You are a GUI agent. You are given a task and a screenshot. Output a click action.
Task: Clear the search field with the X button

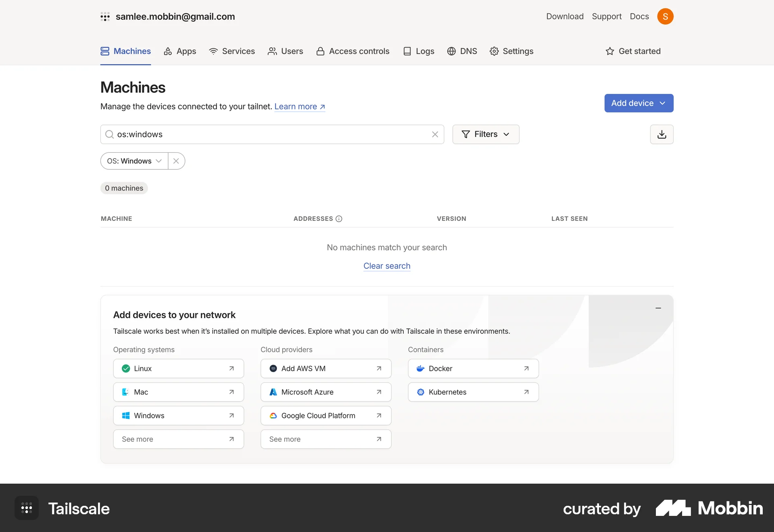(x=435, y=134)
